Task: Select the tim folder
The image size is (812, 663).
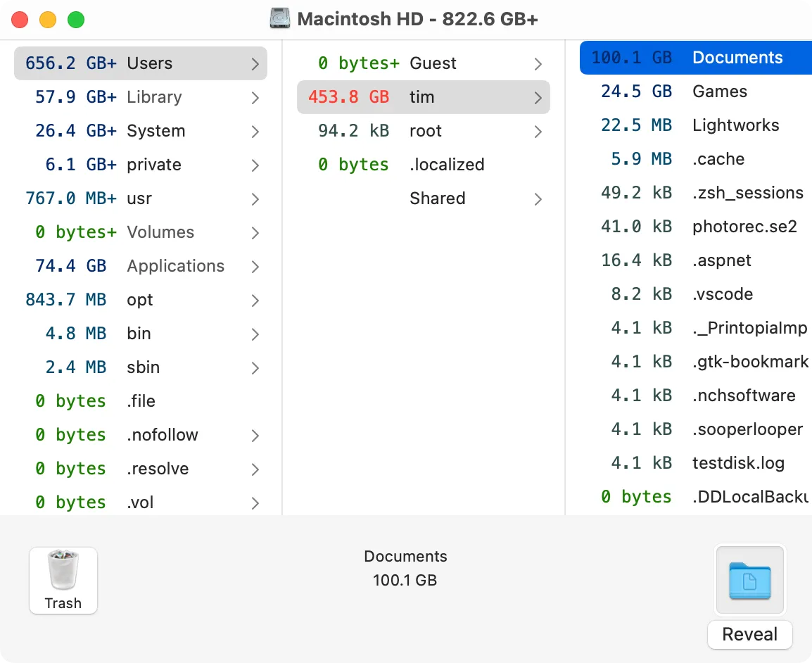Action: (422, 97)
